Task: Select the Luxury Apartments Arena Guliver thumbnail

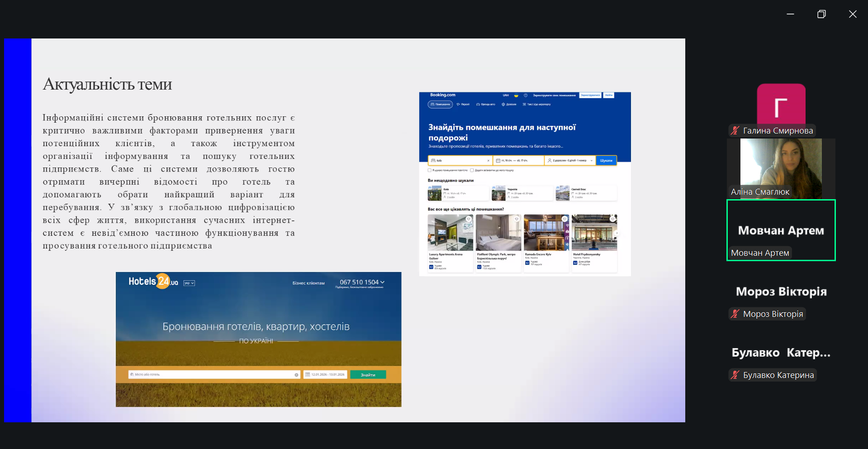Action: coord(450,233)
